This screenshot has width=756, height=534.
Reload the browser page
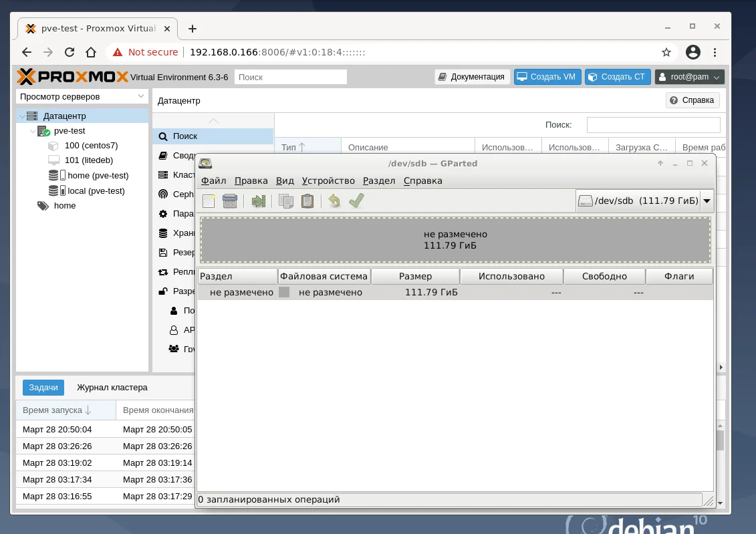click(x=70, y=52)
